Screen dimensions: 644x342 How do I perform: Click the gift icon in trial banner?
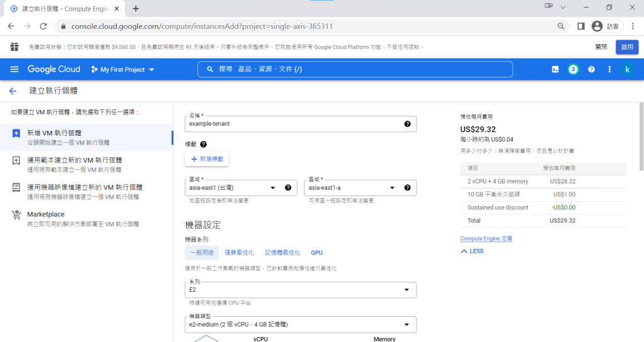(14, 47)
